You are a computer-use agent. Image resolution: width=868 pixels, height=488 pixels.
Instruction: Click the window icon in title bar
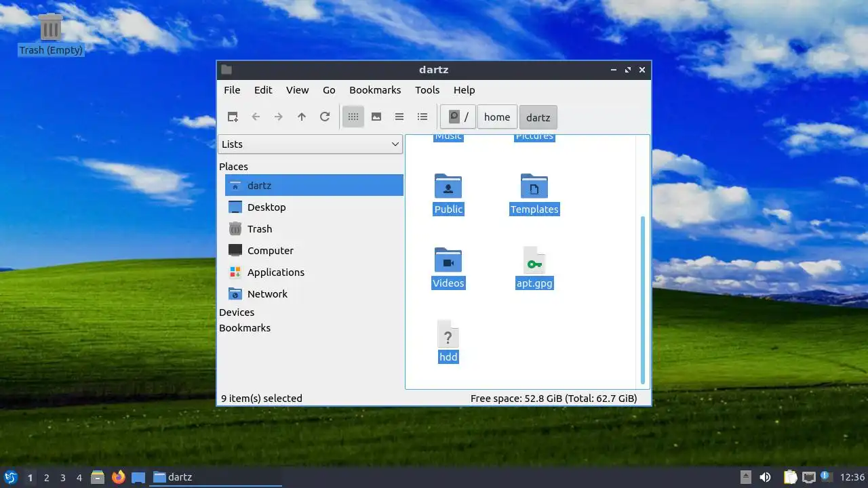click(x=226, y=69)
